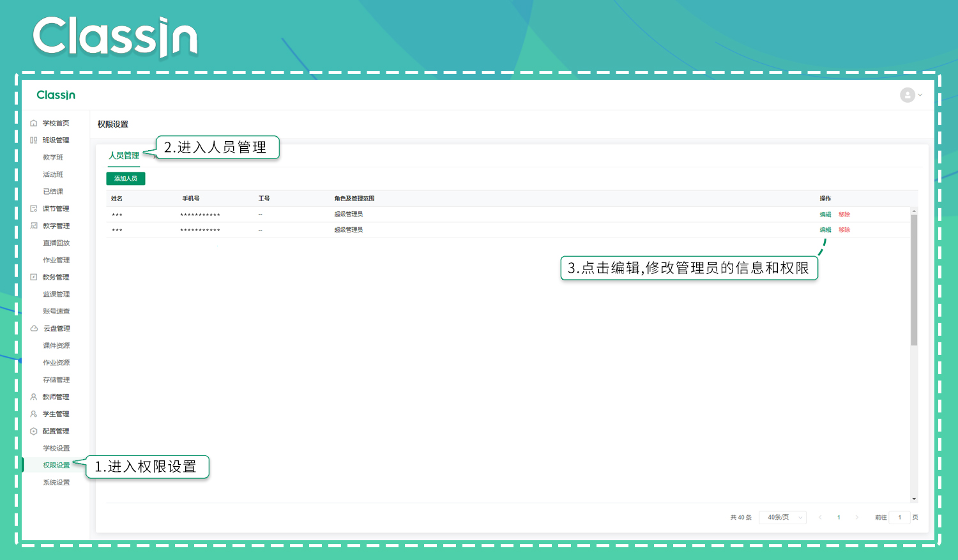
Task: Expand the account menu chevron
Action: coord(920,95)
